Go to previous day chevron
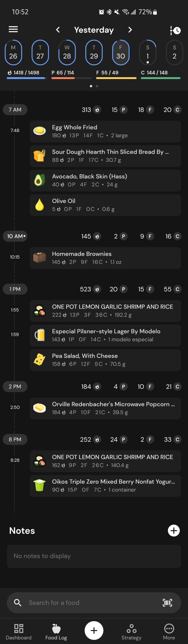This screenshot has height=644, width=188. [58, 30]
